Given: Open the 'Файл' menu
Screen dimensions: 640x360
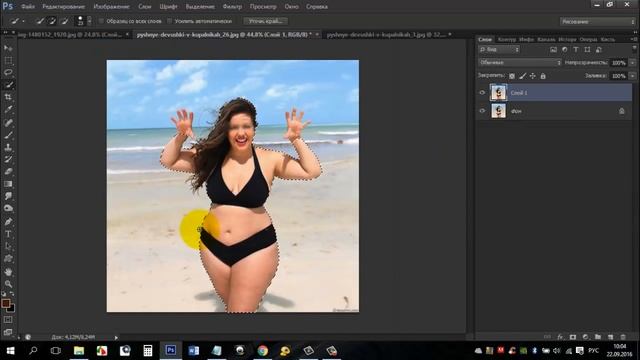Looking at the screenshot, I should click(x=28, y=7).
